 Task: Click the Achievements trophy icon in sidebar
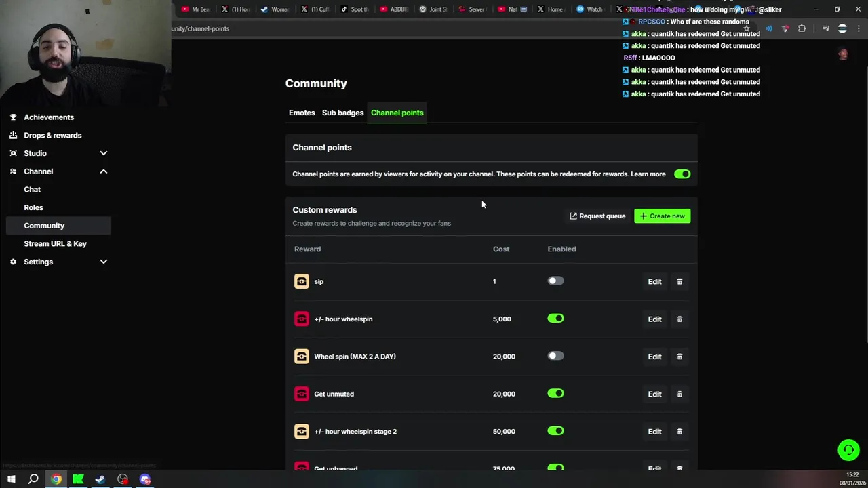(13, 117)
